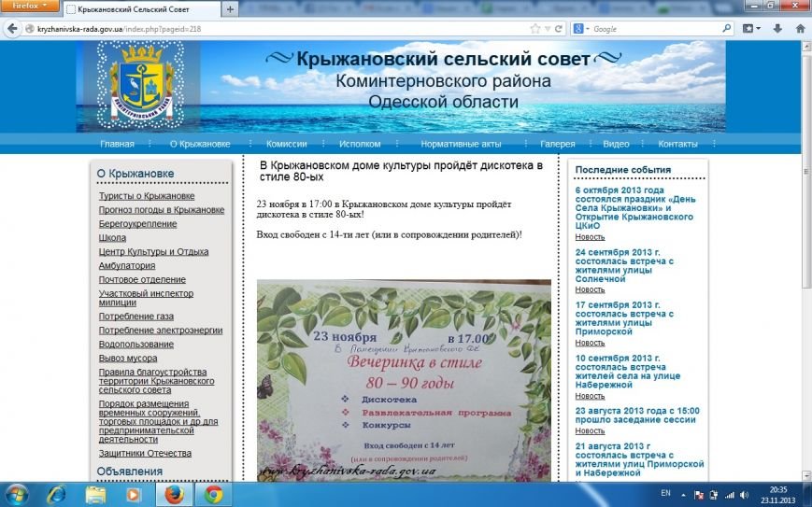This screenshot has height=507, width=812.
Task: Open Google Chrome from the taskbar
Action: [213, 495]
